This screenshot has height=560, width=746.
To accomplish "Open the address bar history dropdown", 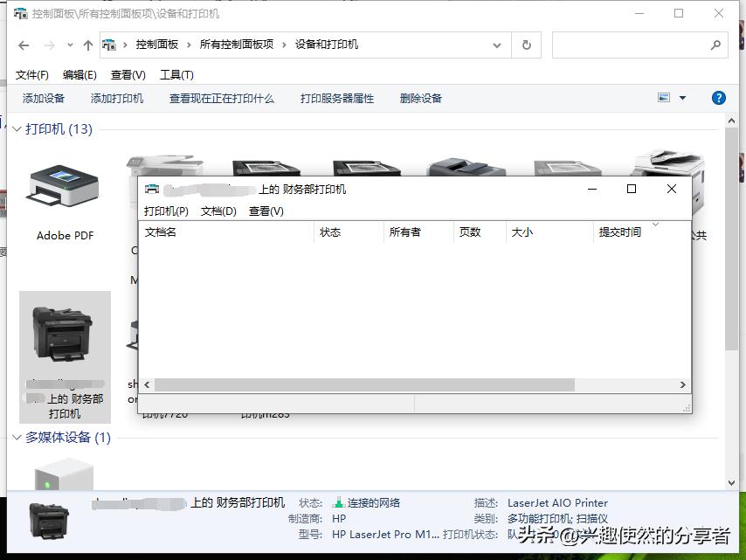I will pyautogui.click(x=495, y=44).
